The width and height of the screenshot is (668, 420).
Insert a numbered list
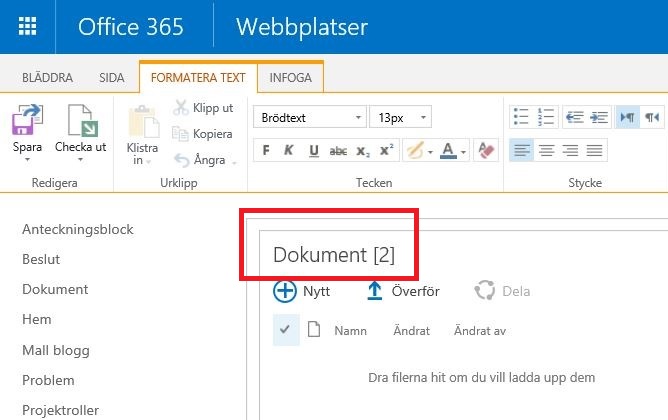pyautogui.click(x=546, y=116)
